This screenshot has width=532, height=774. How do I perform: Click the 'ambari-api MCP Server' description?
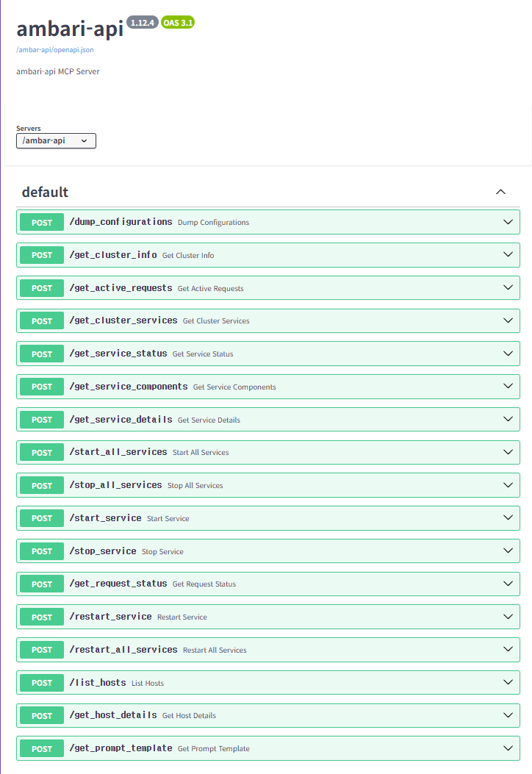pos(58,71)
